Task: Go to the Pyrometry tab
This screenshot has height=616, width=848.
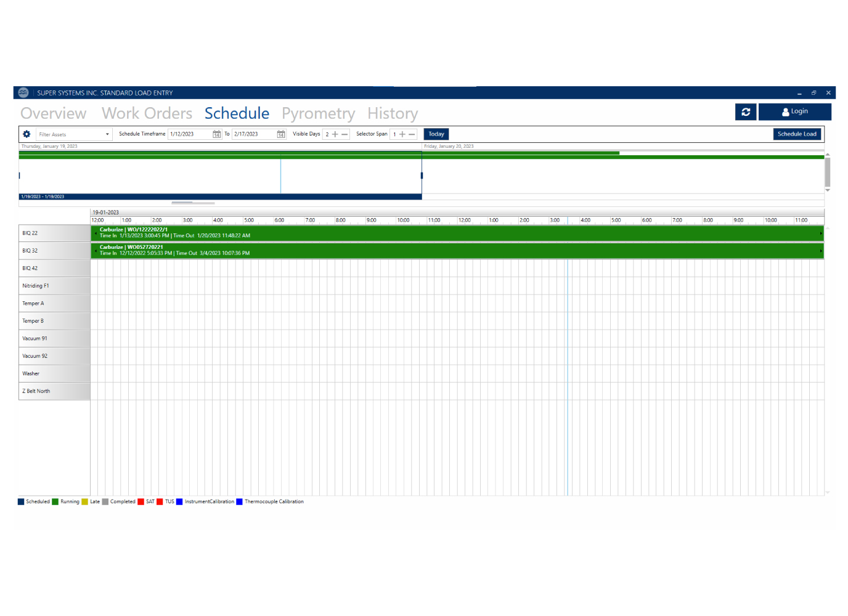Action: pyautogui.click(x=318, y=113)
